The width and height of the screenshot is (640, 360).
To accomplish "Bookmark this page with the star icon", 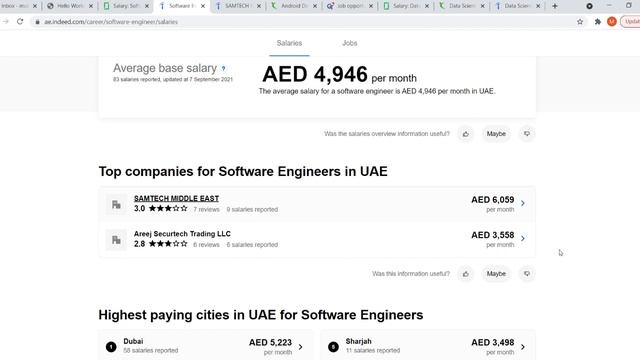I will (x=580, y=22).
